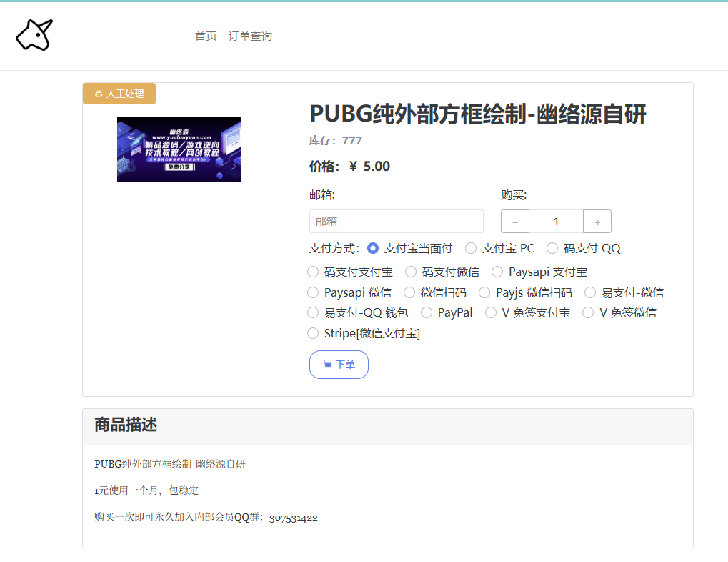The height and width of the screenshot is (562, 728).
Task: Select 支付宝当面付 payment option
Action: 372,248
